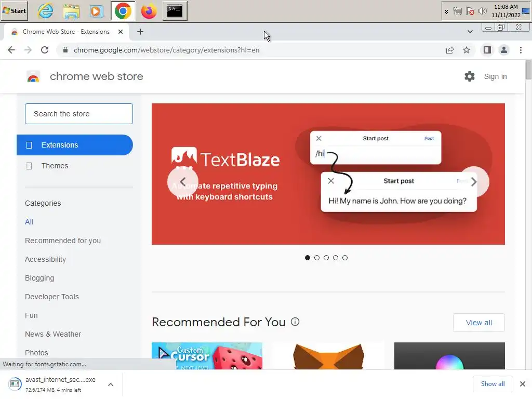This screenshot has height=399, width=532.
Task: Open a new Chrome tab
Action: pyautogui.click(x=140, y=32)
